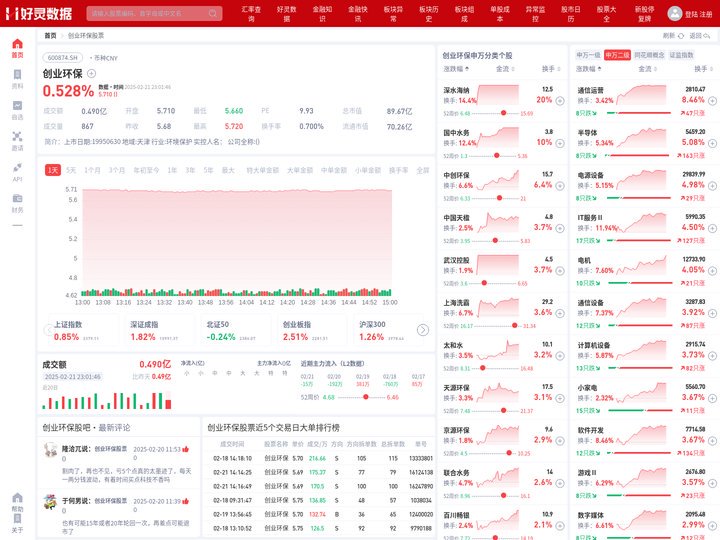Select the 1年 chart range
Image resolution: width=720 pixels, height=540 pixels.
click(x=172, y=170)
